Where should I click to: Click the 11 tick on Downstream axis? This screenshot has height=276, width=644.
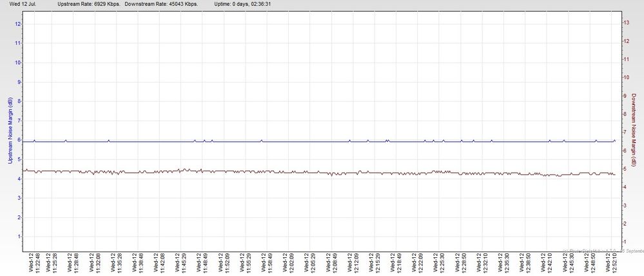pyautogui.click(x=627, y=59)
